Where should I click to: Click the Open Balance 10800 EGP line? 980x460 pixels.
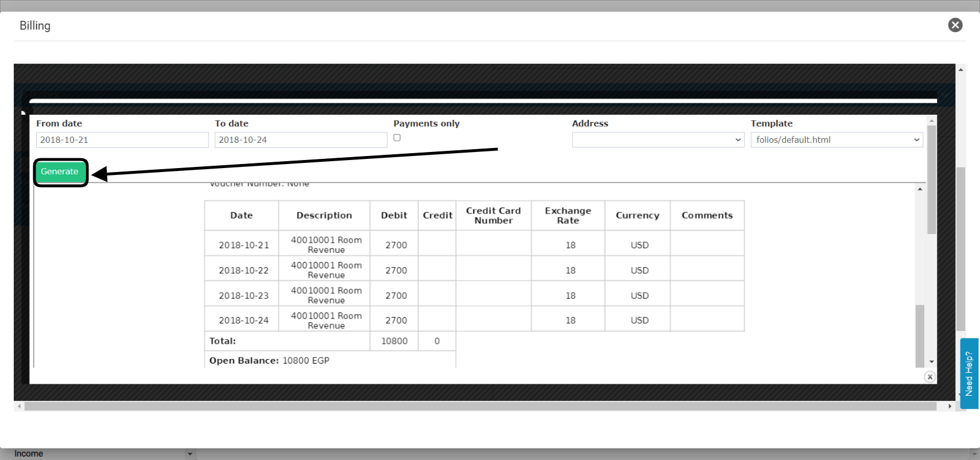(269, 360)
